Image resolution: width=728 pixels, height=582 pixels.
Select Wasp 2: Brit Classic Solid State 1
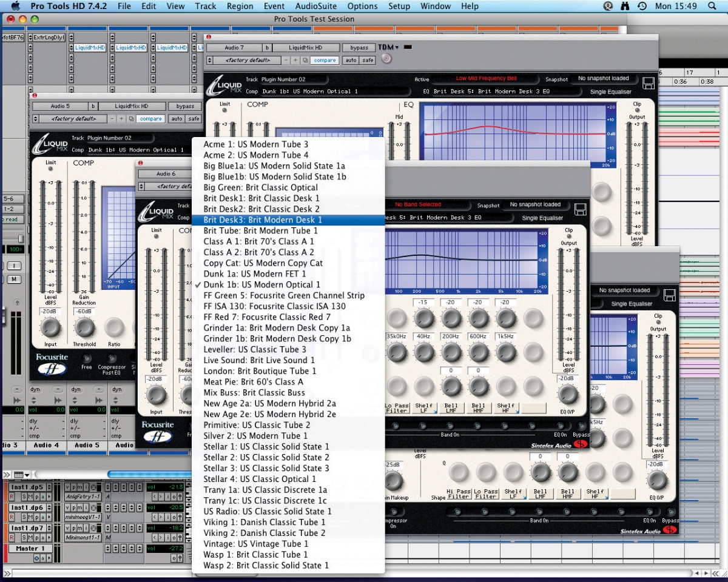coord(288,566)
